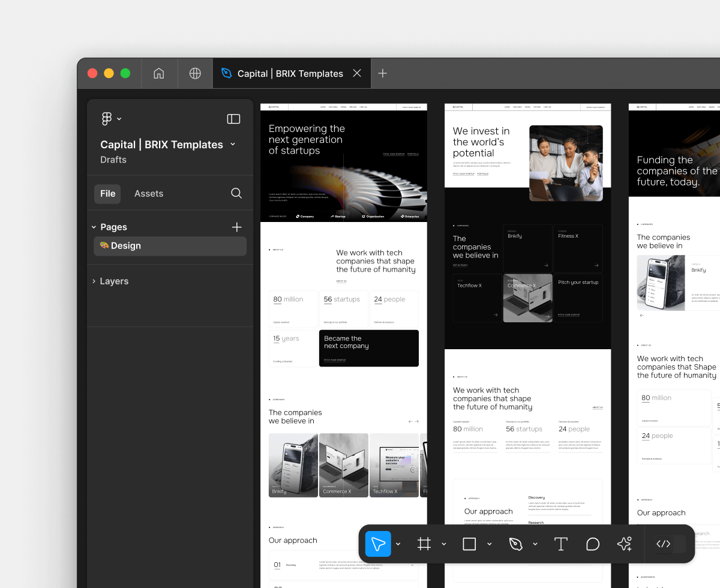This screenshot has width=720, height=588.
Task: Open the Actions sparkle menu
Action: (x=624, y=544)
